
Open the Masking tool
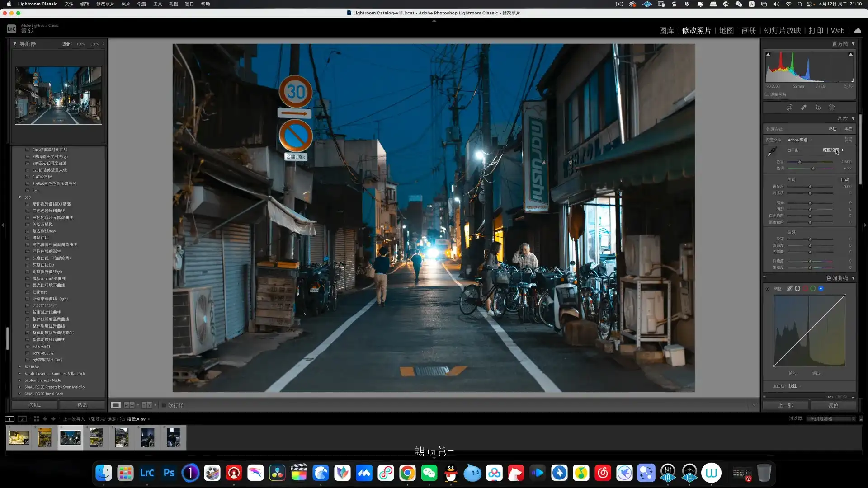[x=832, y=108]
